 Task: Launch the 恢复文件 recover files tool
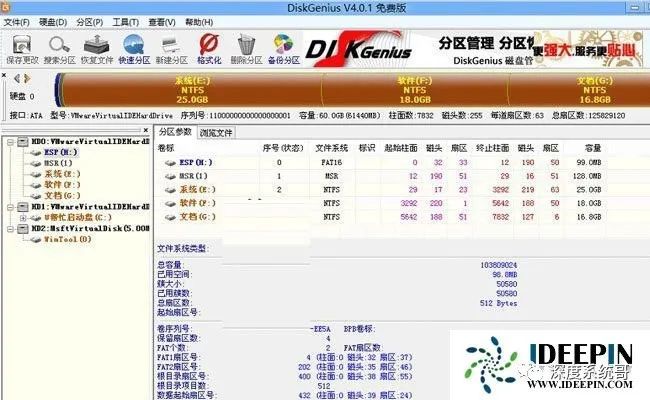(x=97, y=50)
